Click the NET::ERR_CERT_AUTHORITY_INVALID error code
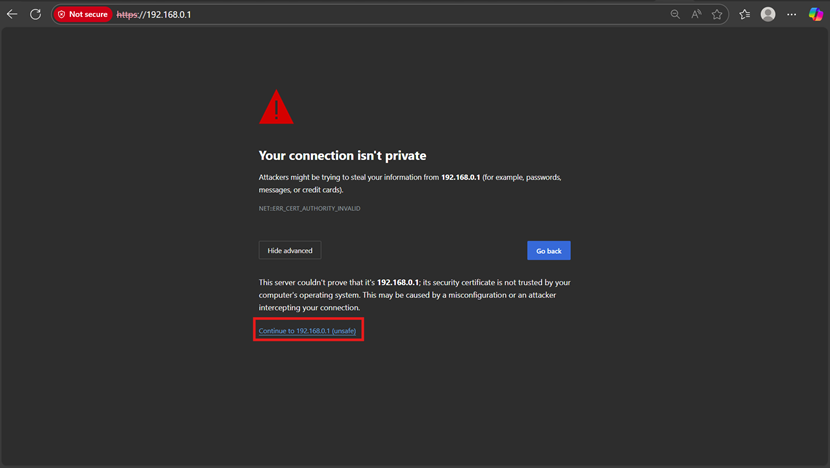The width and height of the screenshot is (830, 468). point(309,208)
